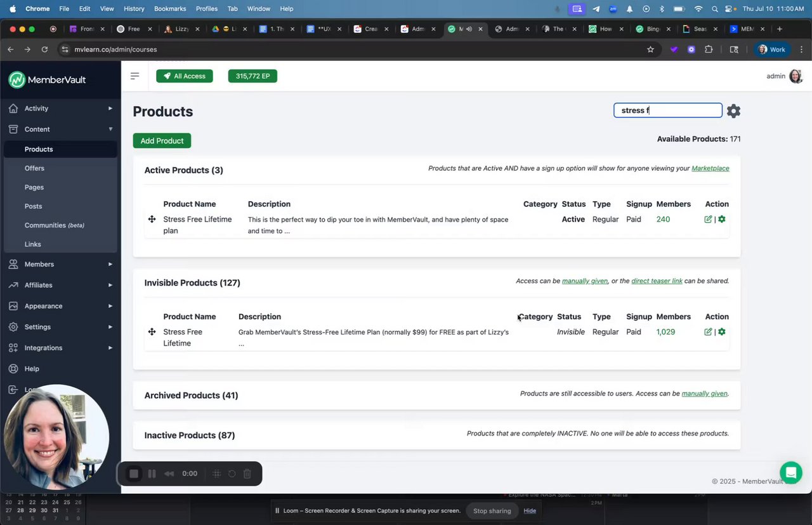Grab move handle of Stress Free Lifetime plan
Viewport: 812px width, 525px height.
[x=152, y=219]
